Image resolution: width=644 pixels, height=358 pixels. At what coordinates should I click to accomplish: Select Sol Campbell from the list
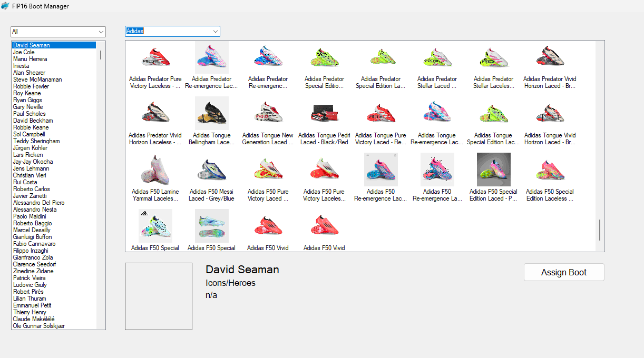[54, 134]
